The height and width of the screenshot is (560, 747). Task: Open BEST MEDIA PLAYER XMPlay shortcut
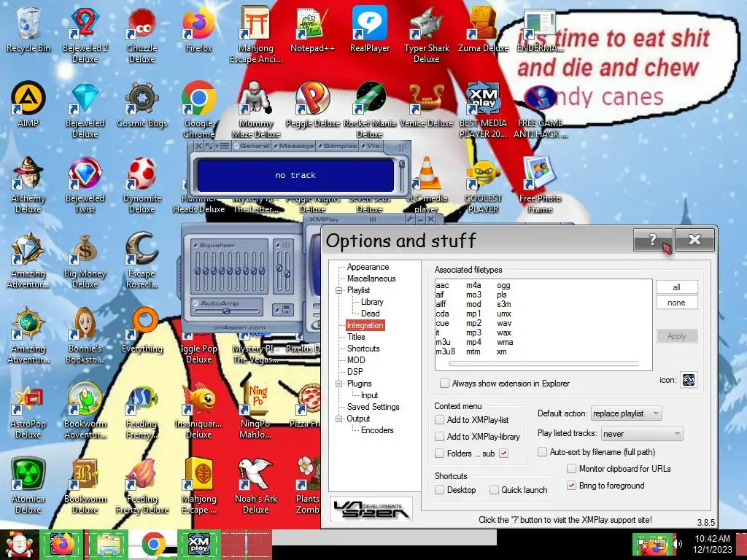tap(483, 109)
